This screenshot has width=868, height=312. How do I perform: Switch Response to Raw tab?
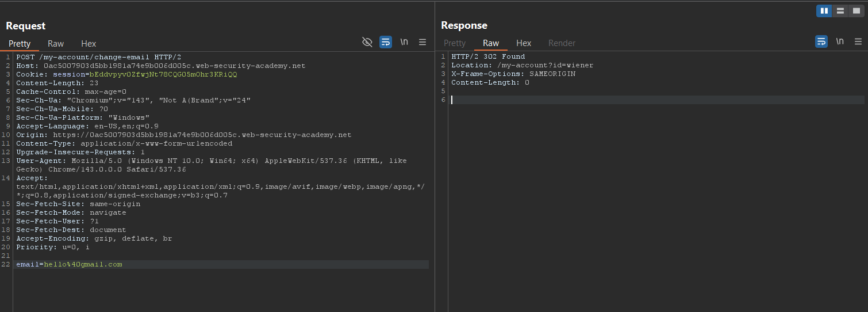[x=491, y=44]
